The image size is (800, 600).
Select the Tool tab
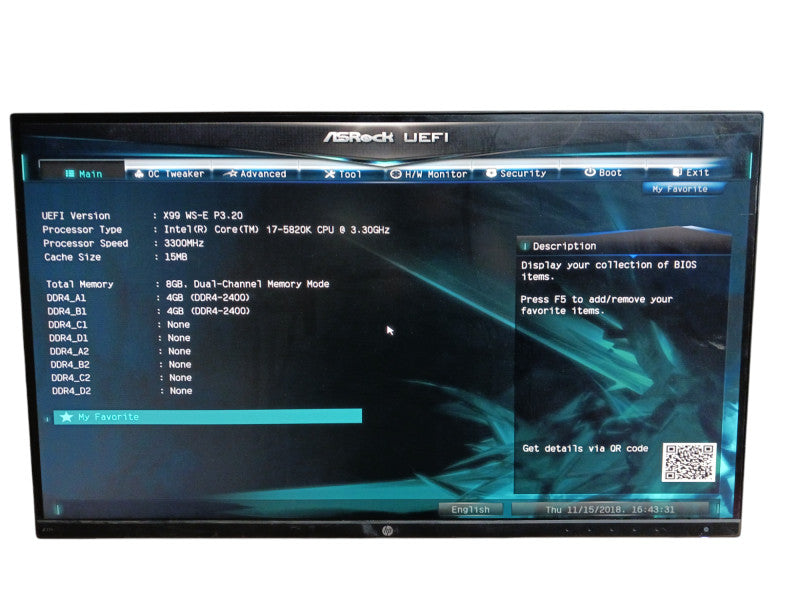pos(342,174)
